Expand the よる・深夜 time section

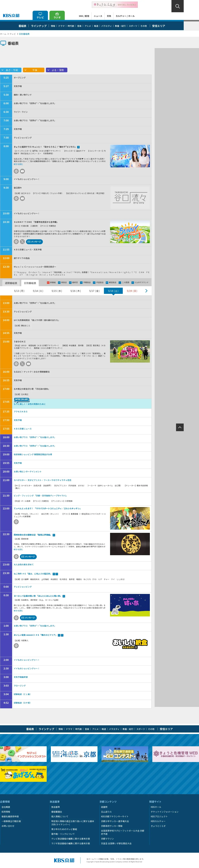(57, 70)
